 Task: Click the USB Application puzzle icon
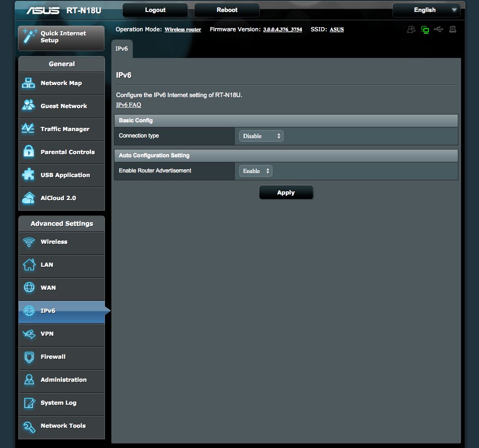(29, 174)
